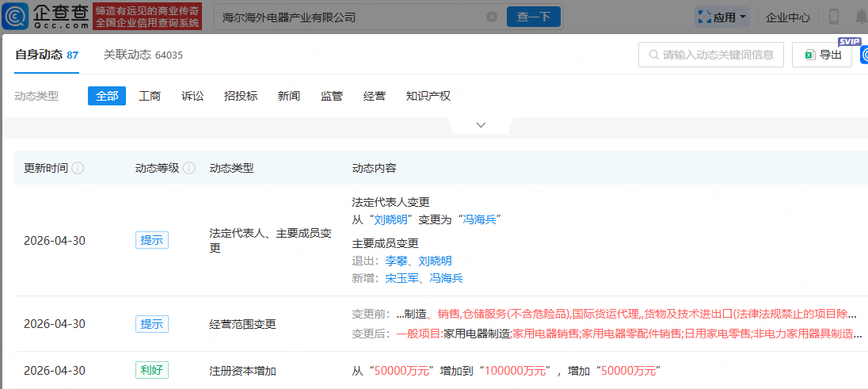Click the Qcc.com logo

click(45, 16)
